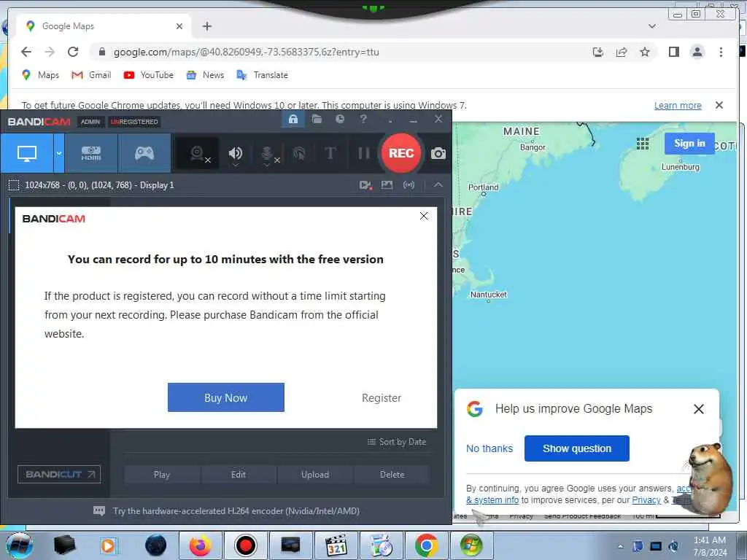Show hidden system tray icons

tap(620, 547)
